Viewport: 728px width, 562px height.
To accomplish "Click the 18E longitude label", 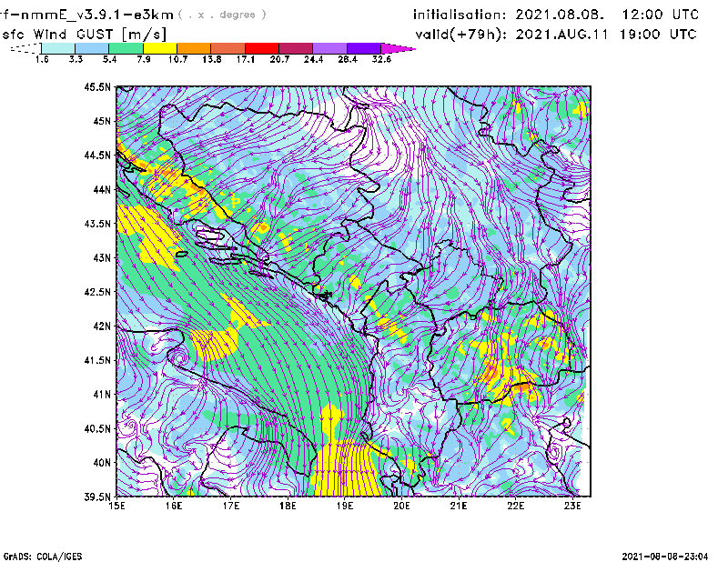I will click(288, 506).
